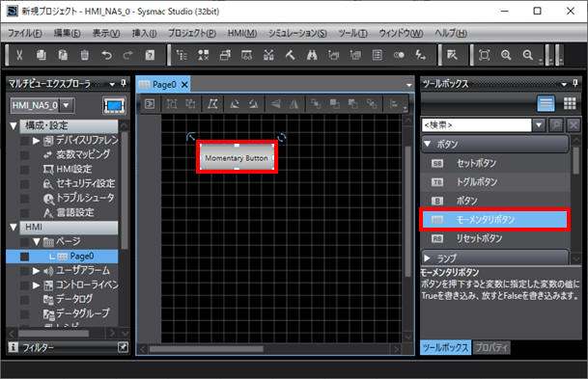Open the シミュレーション menu
This screenshot has height=379, width=588.
(x=297, y=34)
